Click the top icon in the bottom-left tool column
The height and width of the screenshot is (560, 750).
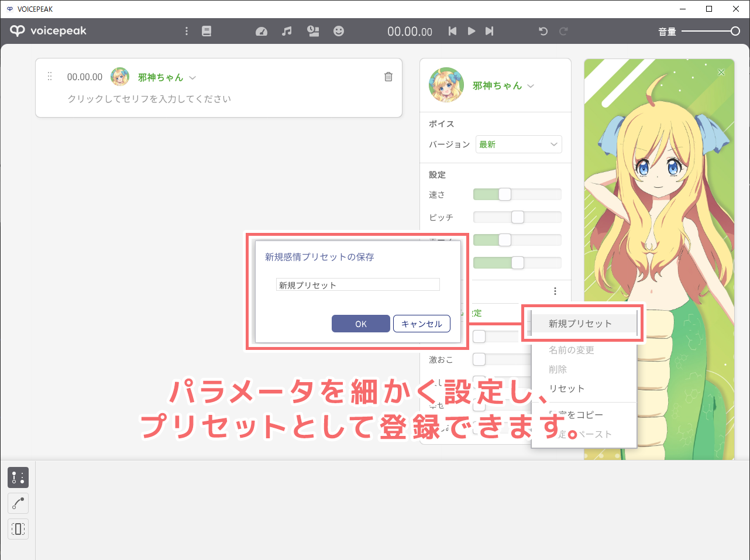(x=18, y=477)
